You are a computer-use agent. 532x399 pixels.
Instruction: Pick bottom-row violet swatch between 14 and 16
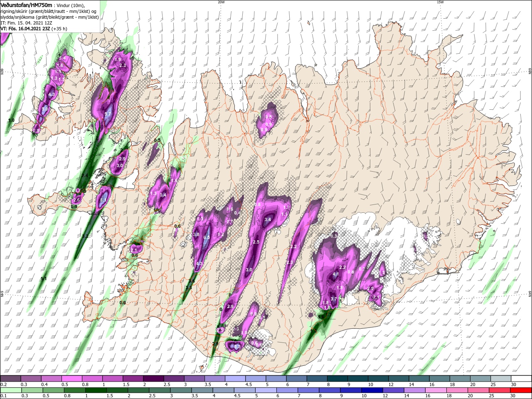(x=414, y=390)
